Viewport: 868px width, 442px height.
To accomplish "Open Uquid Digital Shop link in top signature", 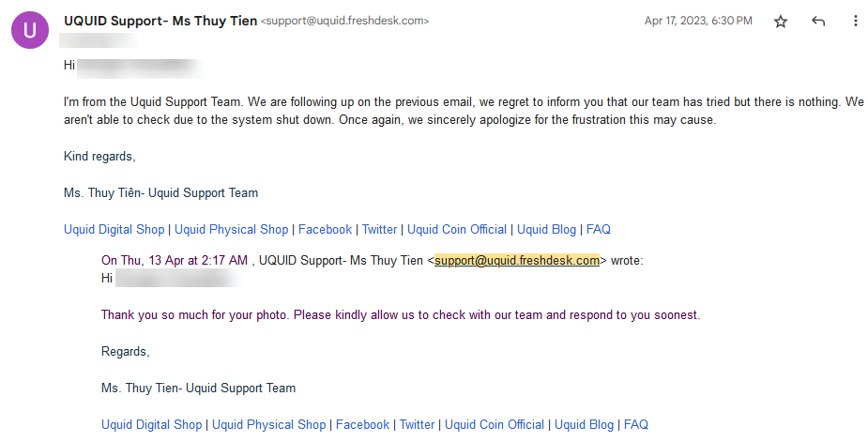I will point(114,229).
